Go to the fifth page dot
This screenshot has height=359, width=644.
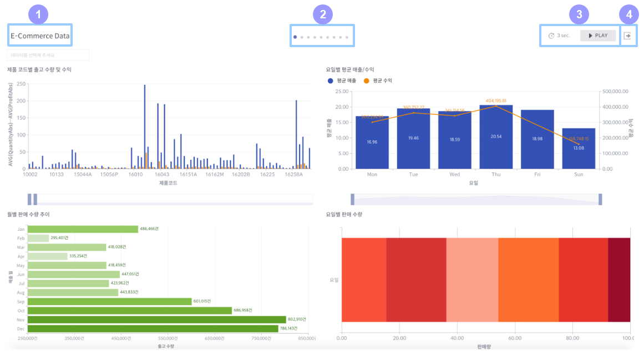321,37
